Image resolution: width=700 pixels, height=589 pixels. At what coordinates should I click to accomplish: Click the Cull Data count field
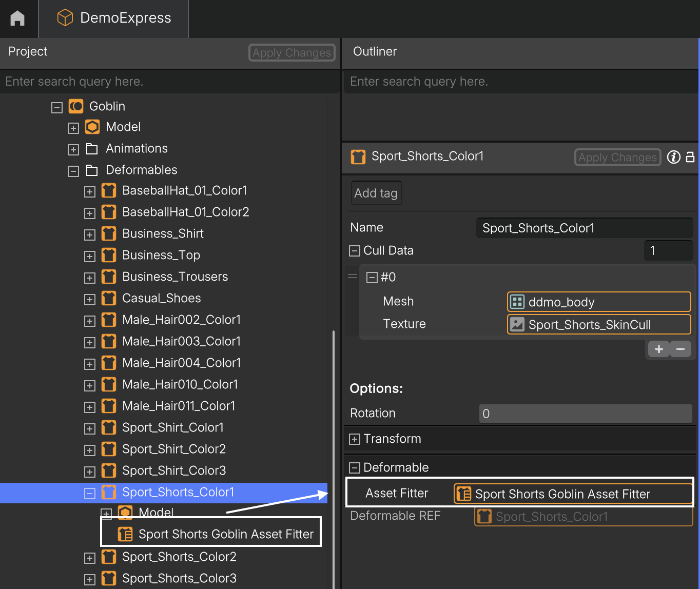coord(668,250)
